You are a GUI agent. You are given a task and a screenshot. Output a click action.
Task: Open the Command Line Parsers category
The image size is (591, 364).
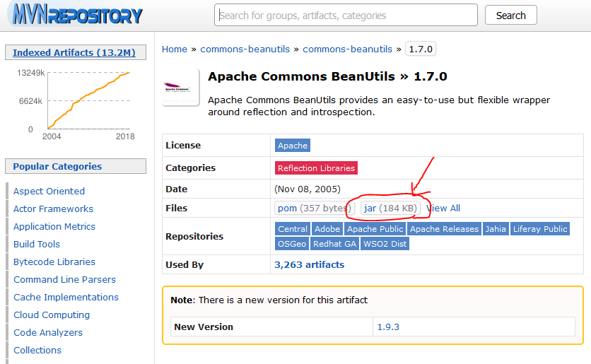(64, 280)
